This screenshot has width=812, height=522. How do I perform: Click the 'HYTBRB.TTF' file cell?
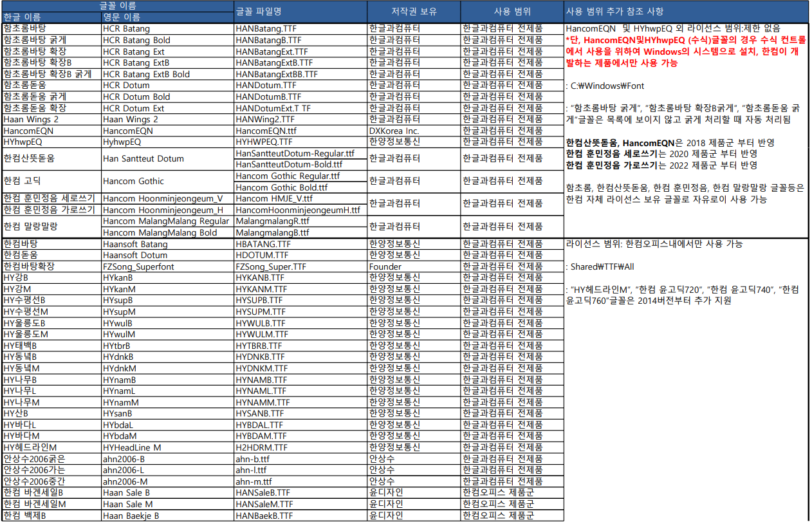(x=300, y=346)
